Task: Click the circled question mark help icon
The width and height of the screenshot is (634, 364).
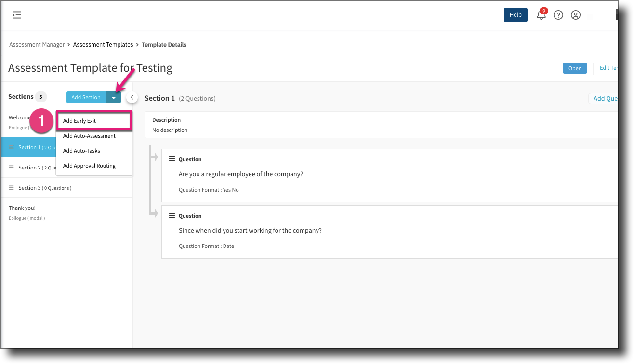Action: [x=558, y=15]
